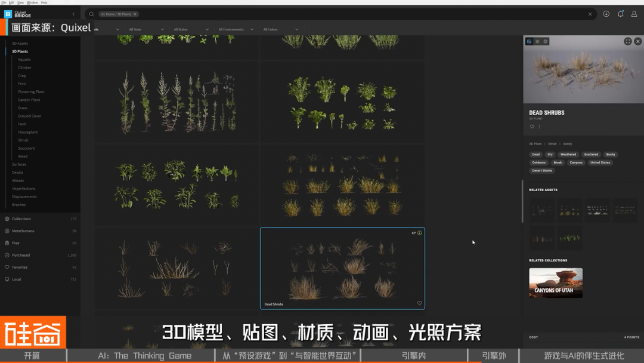The height and width of the screenshot is (363, 644).
Task: Open the downloads icon in top bar
Action: [606, 14]
